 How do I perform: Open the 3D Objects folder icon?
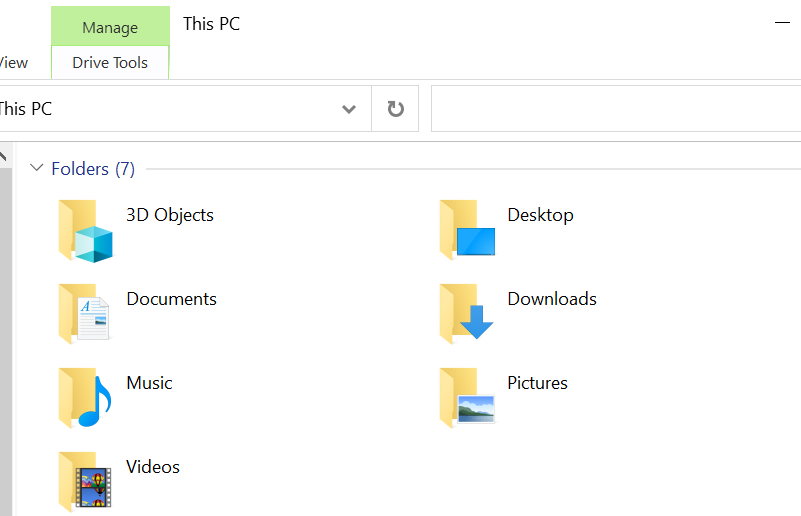(x=86, y=231)
